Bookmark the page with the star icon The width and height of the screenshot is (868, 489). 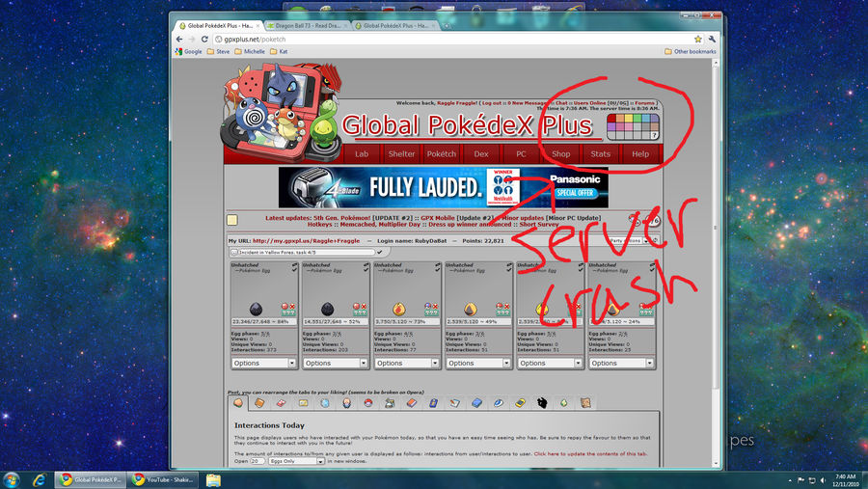[x=698, y=40]
